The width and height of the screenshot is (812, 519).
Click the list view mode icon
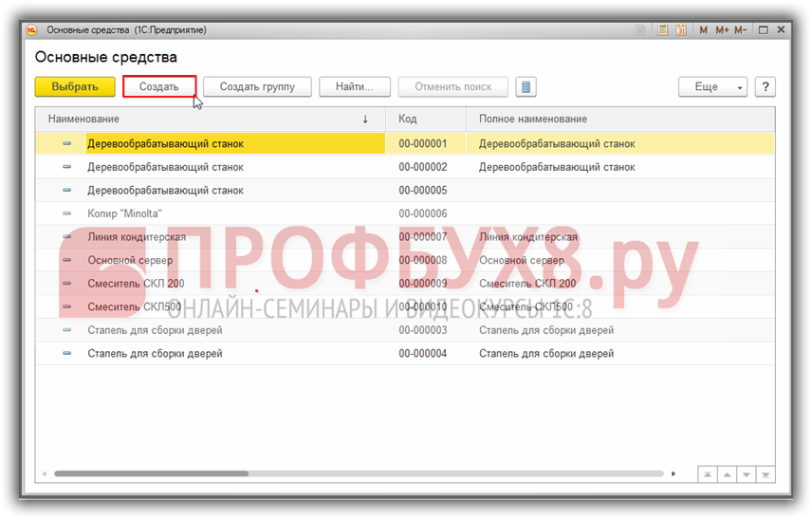click(526, 87)
